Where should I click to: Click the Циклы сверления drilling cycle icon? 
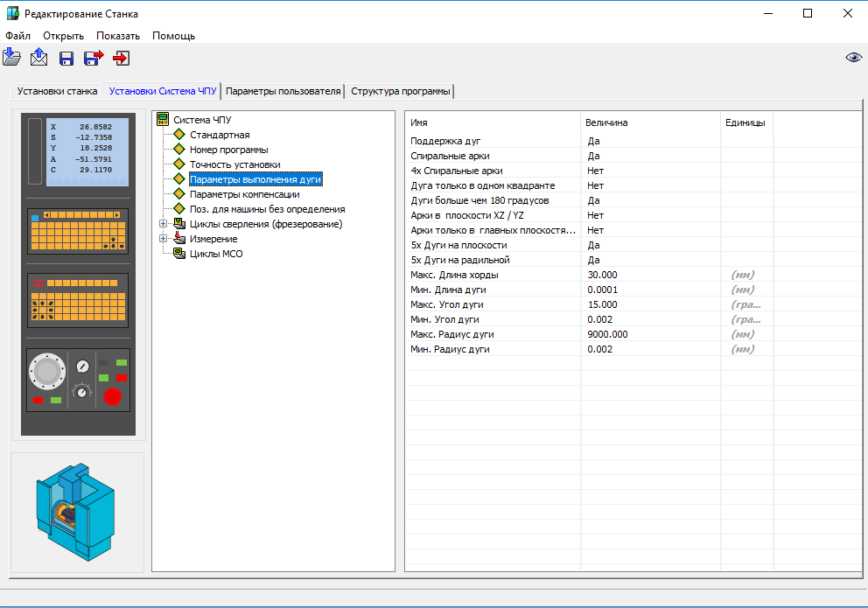coord(179,224)
